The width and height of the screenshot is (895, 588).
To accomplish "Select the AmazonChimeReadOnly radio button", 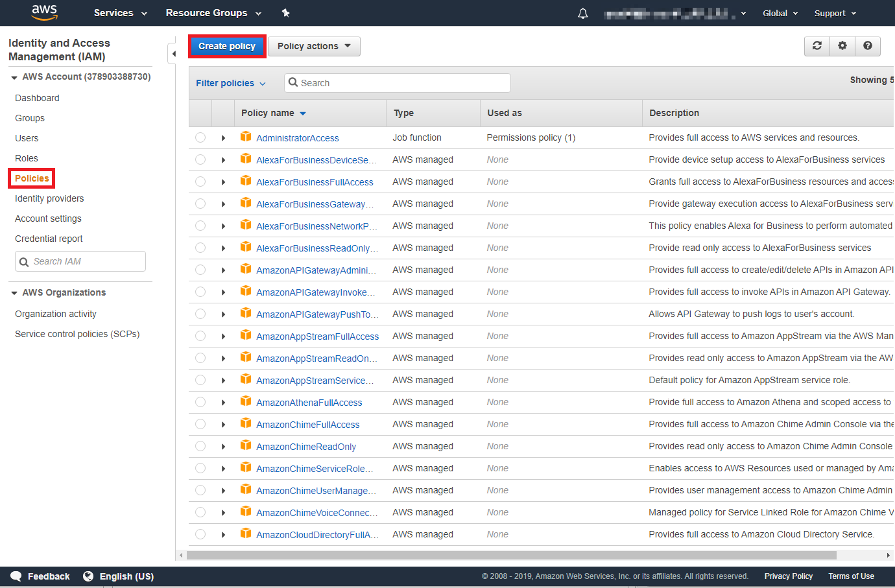I will tap(200, 446).
